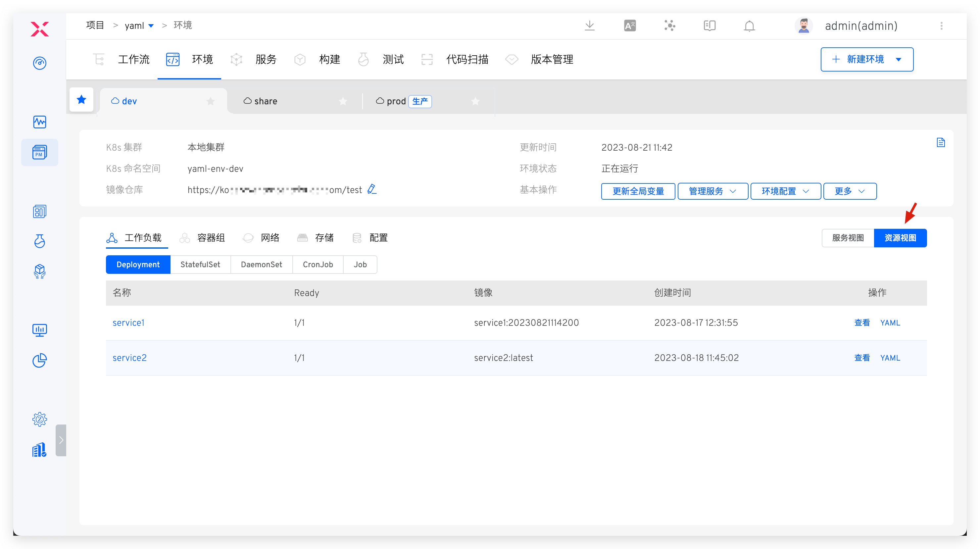Open the service1 deployment link
Image resolution: width=980 pixels, height=549 pixels.
[128, 322]
